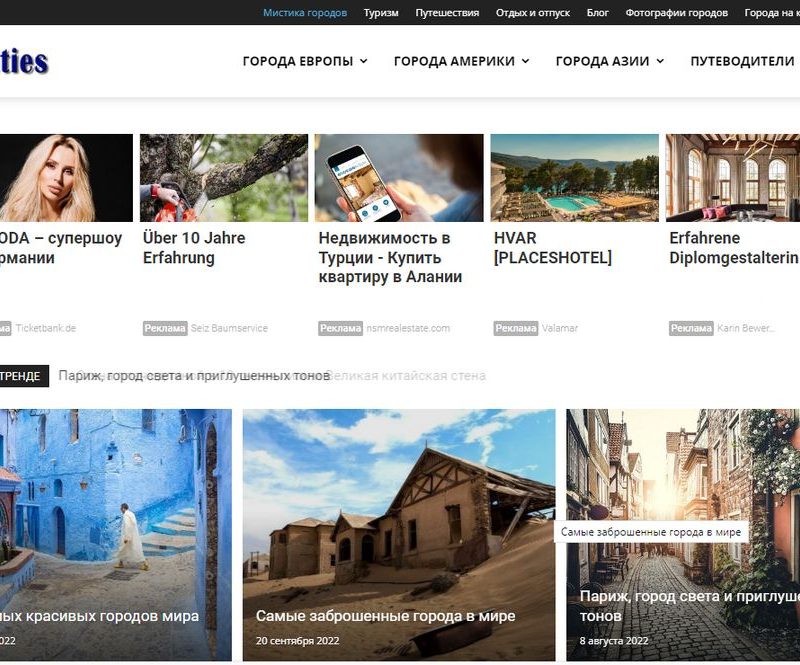The image size is (800, 665).
Task: Click the В тренде label
Action: (24, 376)
